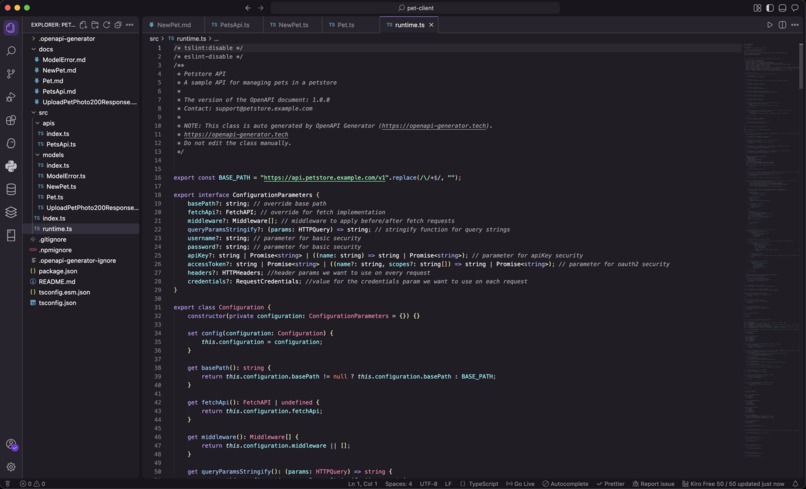Create a new folder in Explorer
Screen dimensions: 806x489
point(95,25)
